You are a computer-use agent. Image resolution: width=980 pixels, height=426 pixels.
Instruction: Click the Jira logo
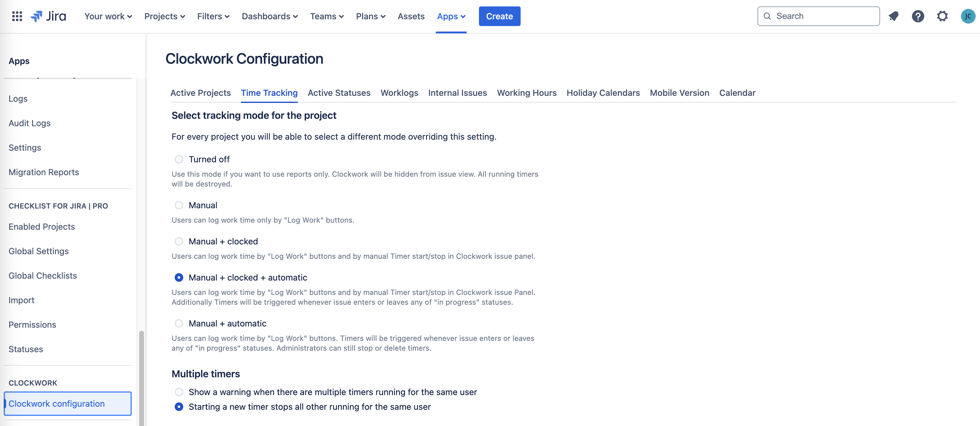[x=48, y=16]
